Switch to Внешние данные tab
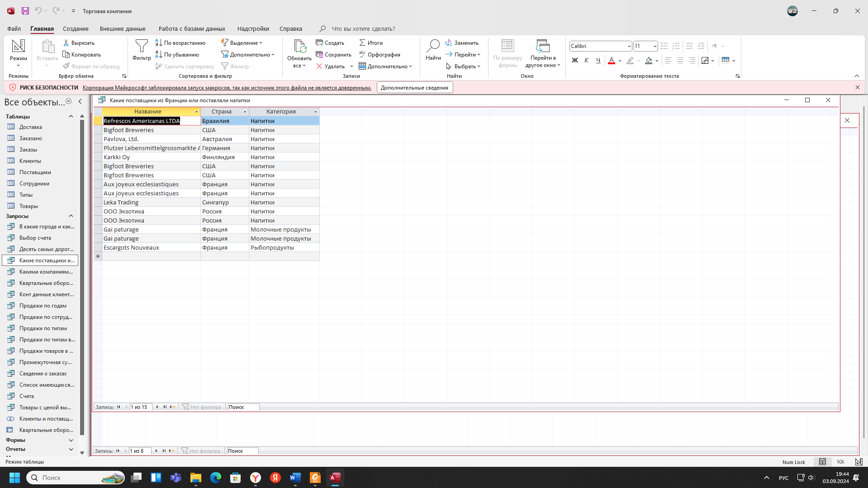This screenshot has height=488, width=868. point(123,28)
